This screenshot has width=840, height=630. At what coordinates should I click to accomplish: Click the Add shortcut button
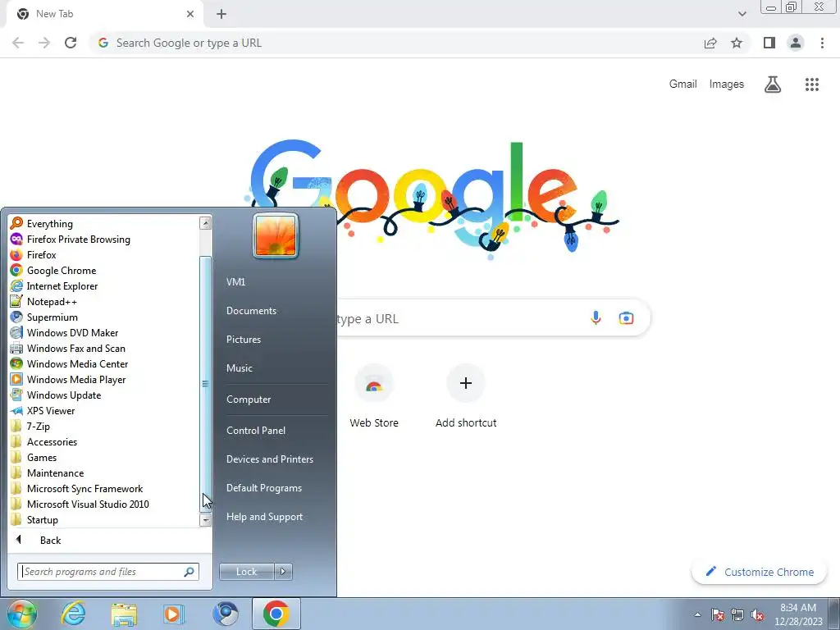[x=466, y=398]
